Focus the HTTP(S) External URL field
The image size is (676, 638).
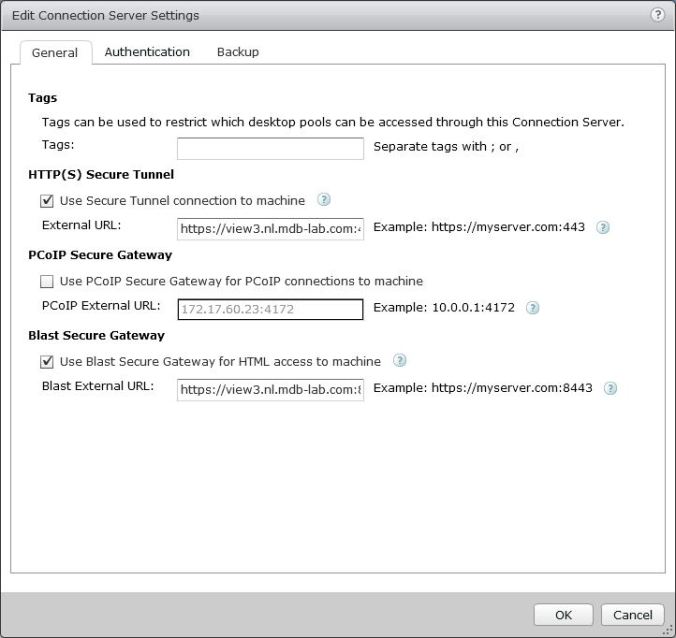[270, 228]
